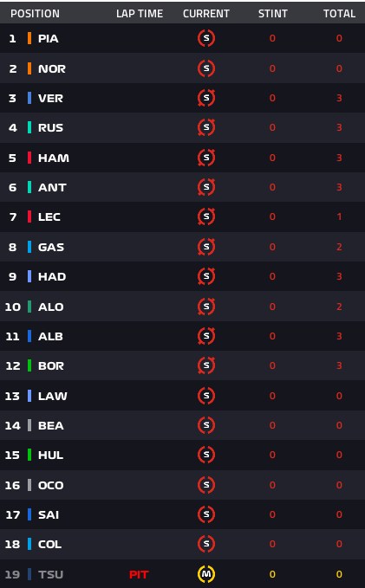Click the CURRENT column header

[206, 14]
